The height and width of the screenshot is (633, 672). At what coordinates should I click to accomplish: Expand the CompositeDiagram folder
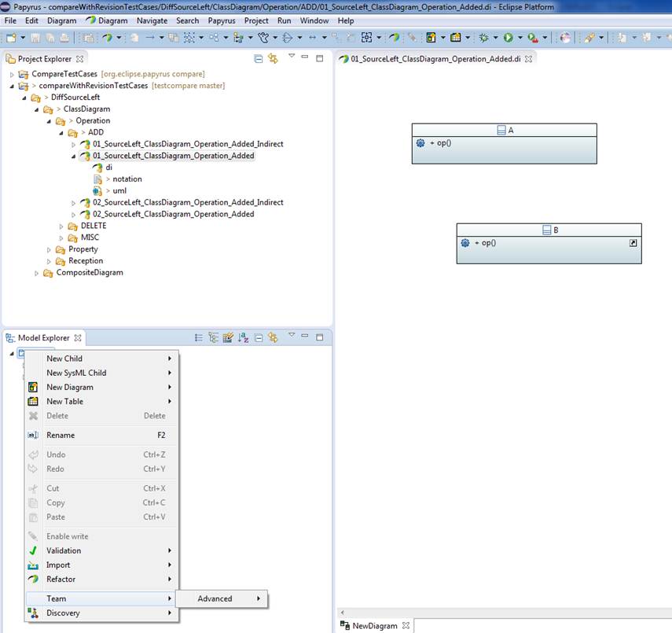36,273
